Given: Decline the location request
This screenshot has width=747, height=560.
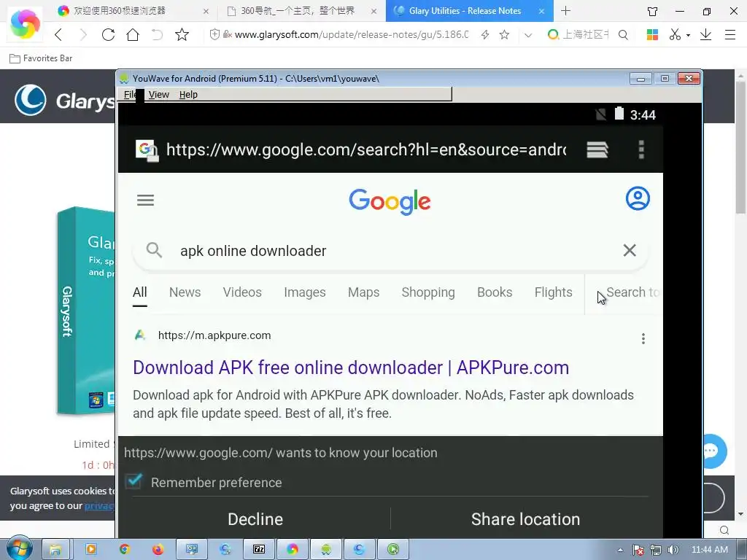Looking at the screenshot, I should coord(255,519).
